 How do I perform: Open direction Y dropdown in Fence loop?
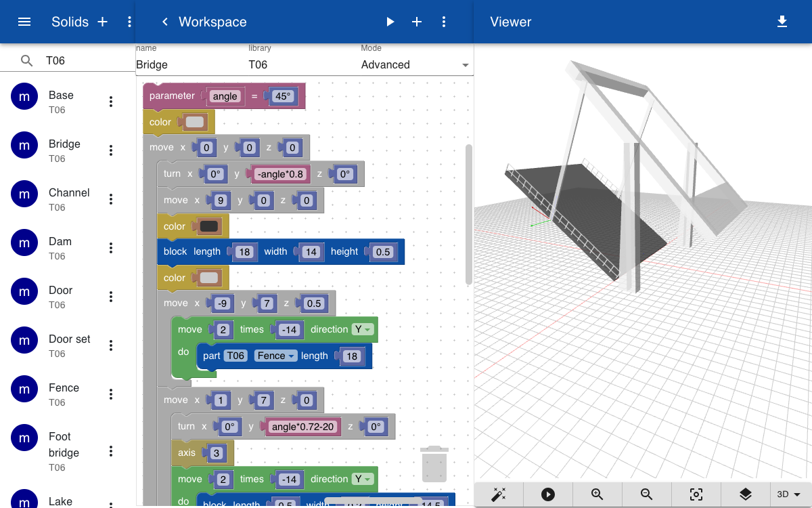tap(363, 329)
